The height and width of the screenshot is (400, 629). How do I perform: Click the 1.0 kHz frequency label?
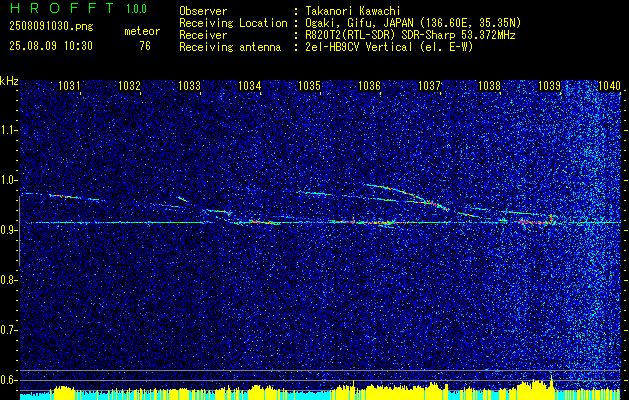[x=8, y=180]
